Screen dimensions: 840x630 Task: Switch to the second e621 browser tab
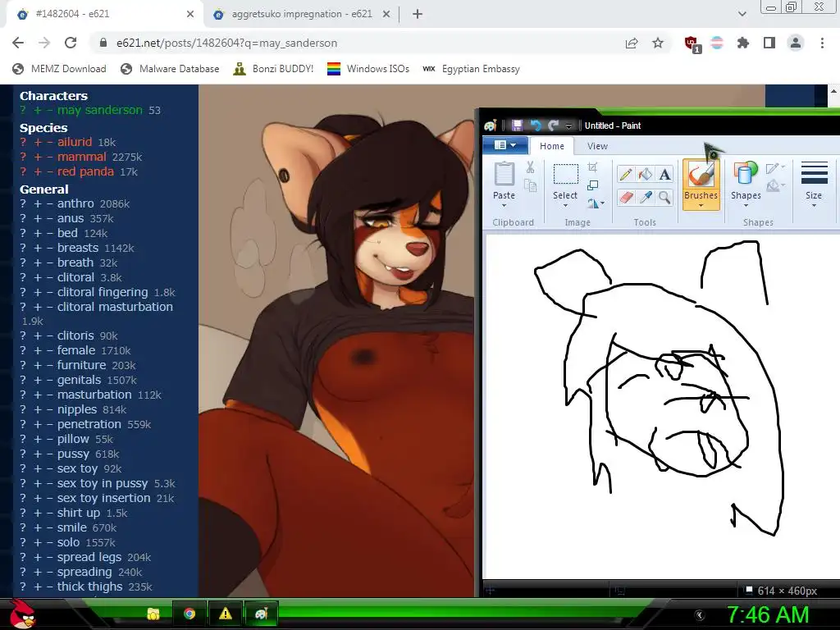(301, 14)
